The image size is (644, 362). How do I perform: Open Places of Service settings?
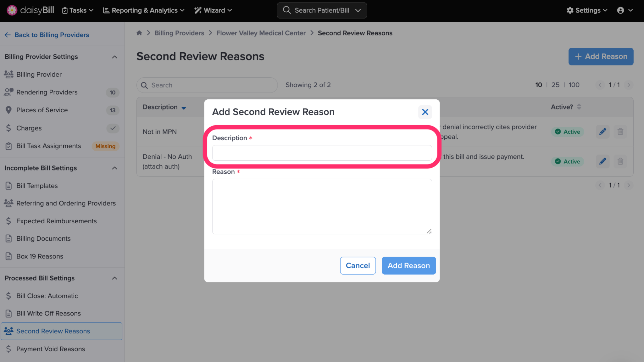(42, 110)
